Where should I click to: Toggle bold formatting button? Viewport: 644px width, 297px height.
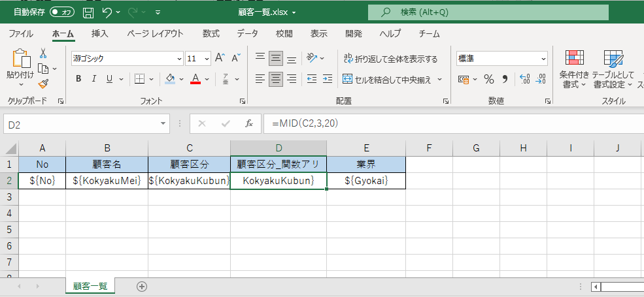(78, 79)
